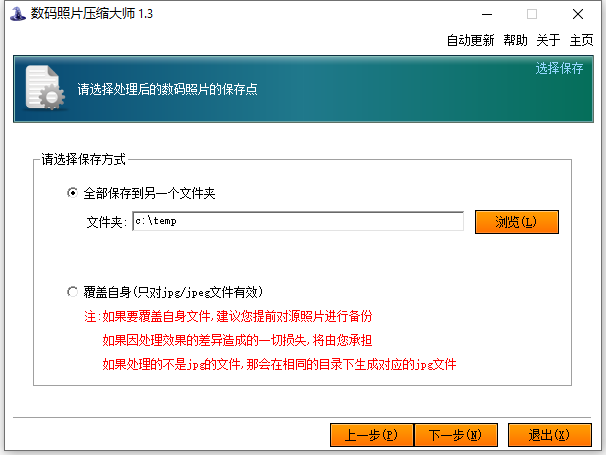
Task: Click the document gear icon in banner
Action: pos(45,88)
